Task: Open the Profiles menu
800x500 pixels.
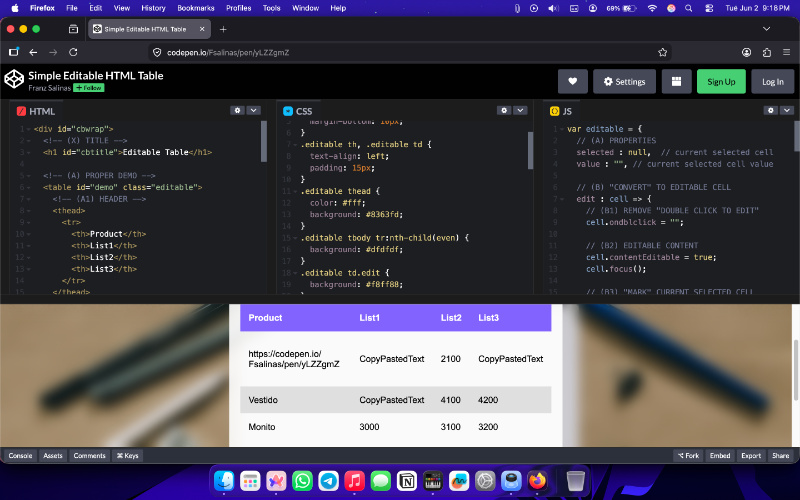Action: click(x=238, y=8)
